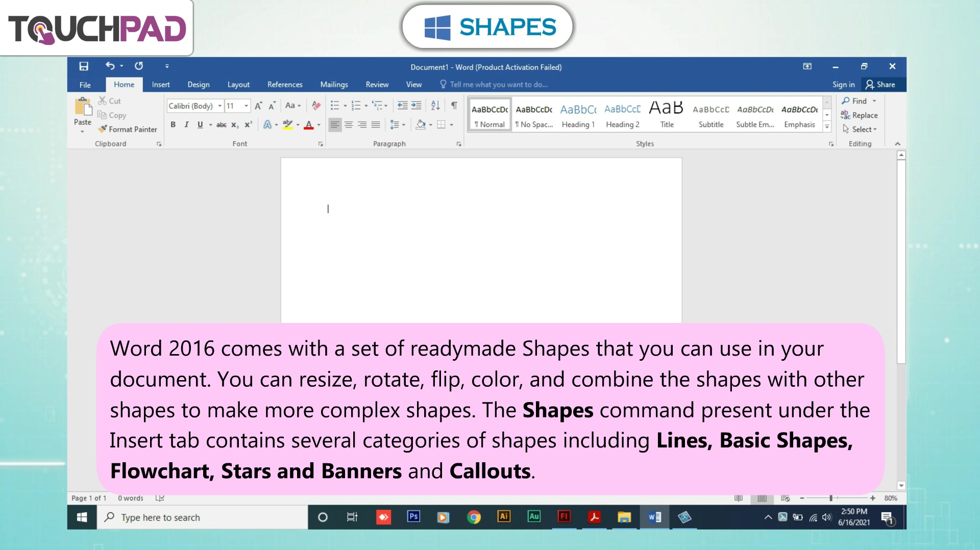Expand the Bullets list dropdown arrow
Image resolution: width=980 pixels, height=550 pixels.
345,106
